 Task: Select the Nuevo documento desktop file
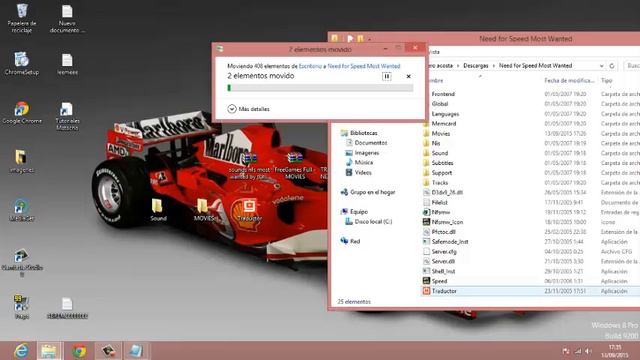67,19
